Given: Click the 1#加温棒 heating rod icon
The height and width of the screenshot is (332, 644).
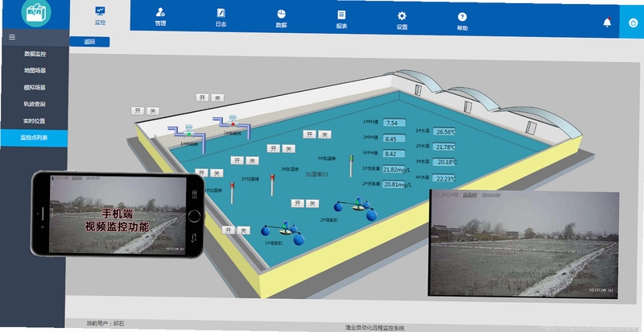Looking at the screenshot, I should pyautogui.click(x=232, y=193).
